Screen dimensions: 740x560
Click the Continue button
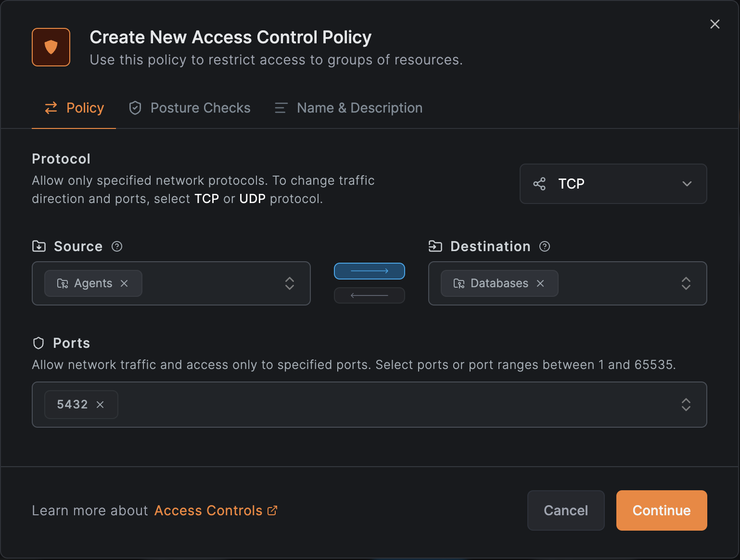(662, 510)
